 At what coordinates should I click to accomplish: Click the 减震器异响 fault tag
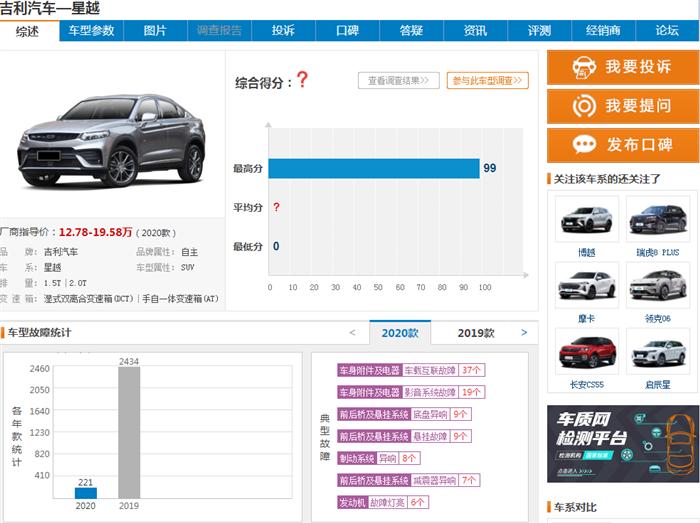[409, 480]
